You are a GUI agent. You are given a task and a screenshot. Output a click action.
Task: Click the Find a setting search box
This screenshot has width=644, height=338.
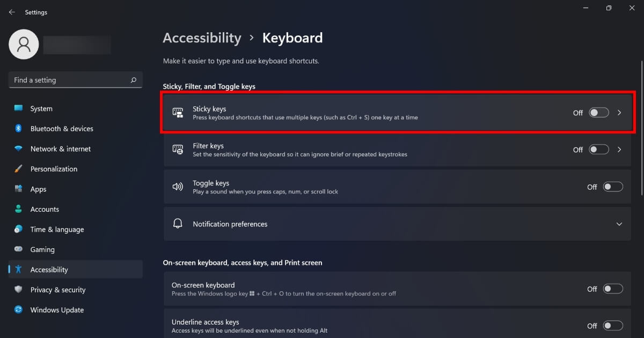70,80
